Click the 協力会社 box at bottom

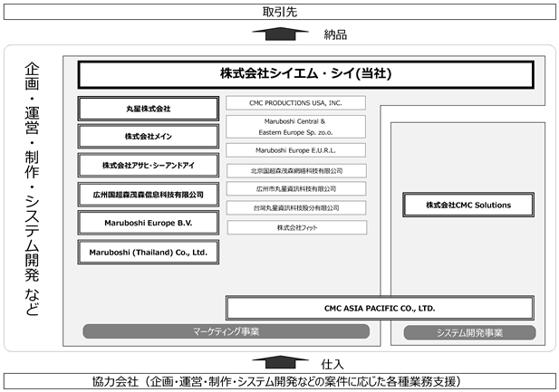click(x=279, y=381)
